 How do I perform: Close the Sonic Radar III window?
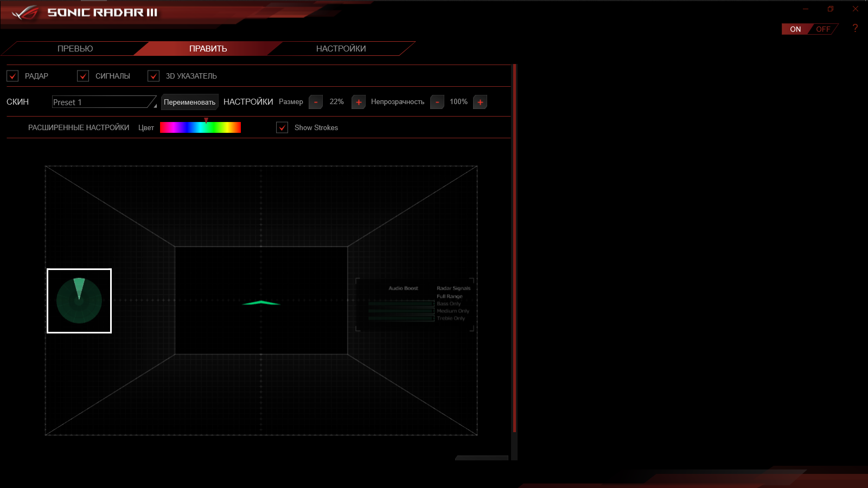856,9
